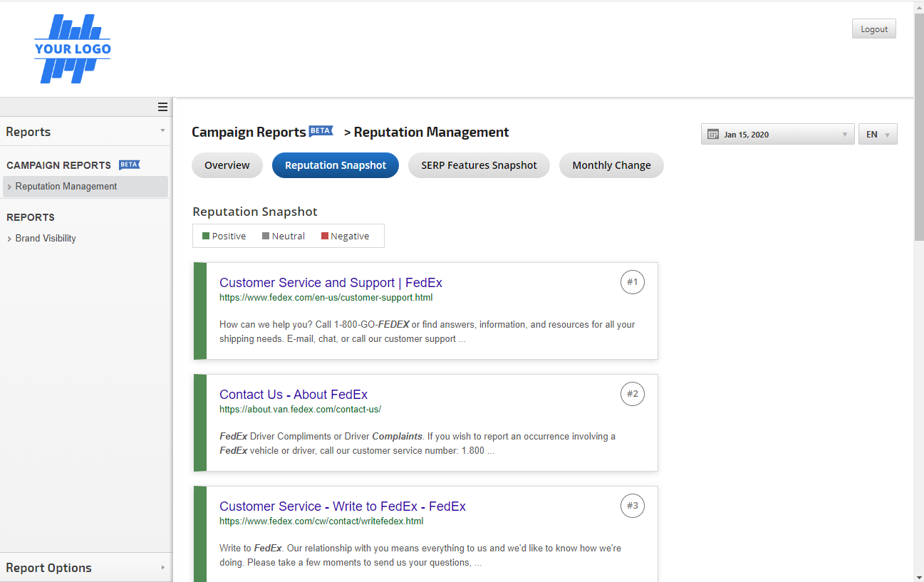The height and width of the screenshot is (582, 924).
Task: Click the #3 rank badge
Action: click(x=632, y=506)
